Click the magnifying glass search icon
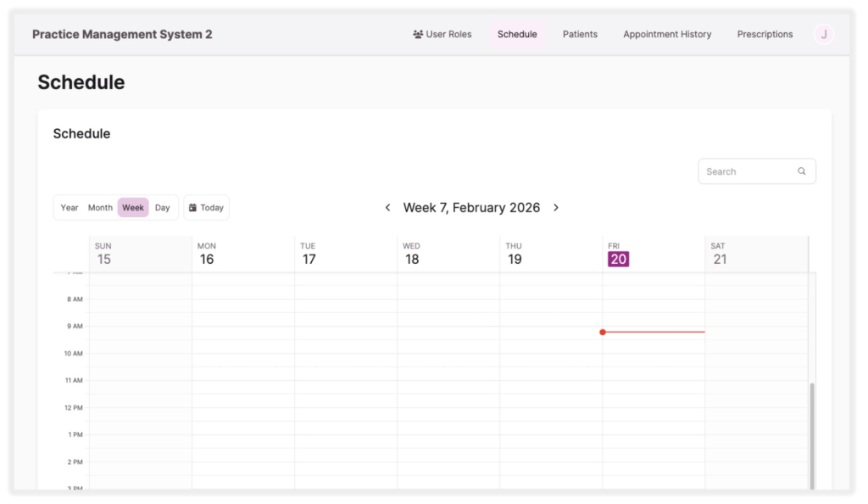Screen dimensions: 868x504 coord(801,171)
